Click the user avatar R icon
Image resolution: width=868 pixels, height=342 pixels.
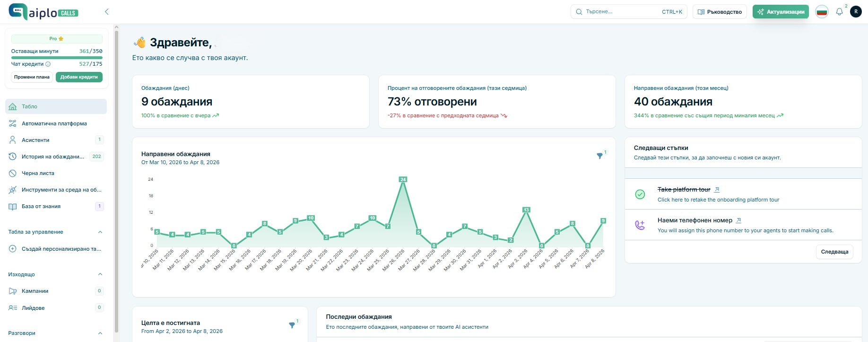tap(856, 12)
